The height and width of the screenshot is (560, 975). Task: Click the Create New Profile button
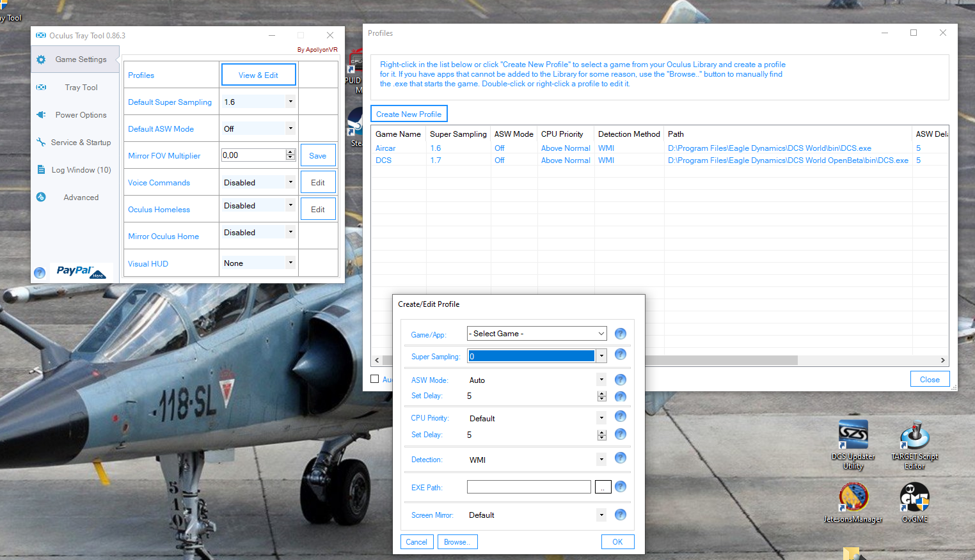[x=409, y=114]
